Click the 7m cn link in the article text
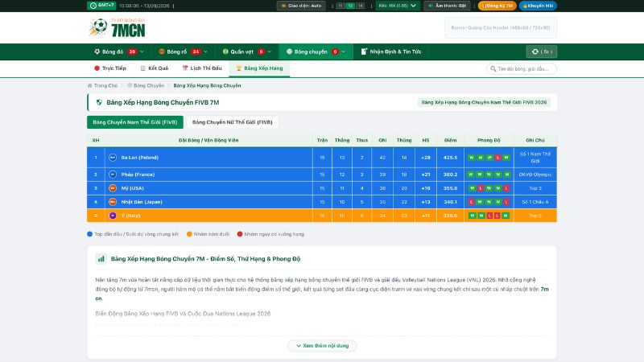 pyautogui.click(x=544, y=290)
